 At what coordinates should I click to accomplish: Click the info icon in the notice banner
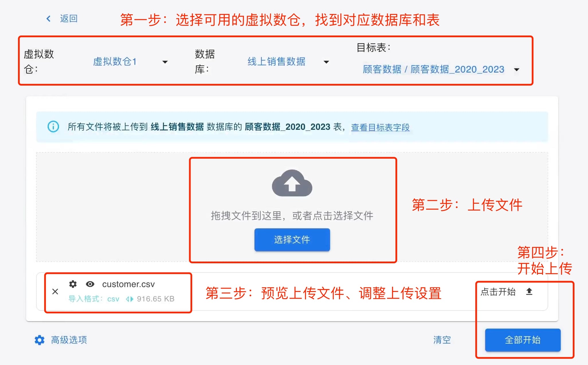point(53,127)
